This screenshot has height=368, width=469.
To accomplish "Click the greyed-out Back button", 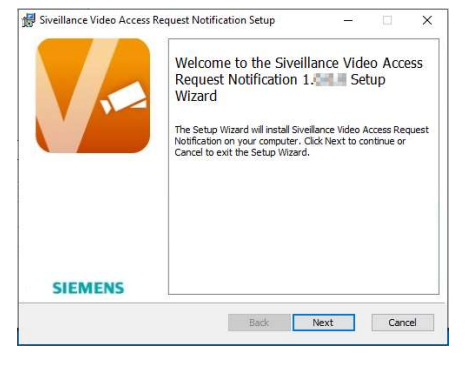I will pos(259,322).
